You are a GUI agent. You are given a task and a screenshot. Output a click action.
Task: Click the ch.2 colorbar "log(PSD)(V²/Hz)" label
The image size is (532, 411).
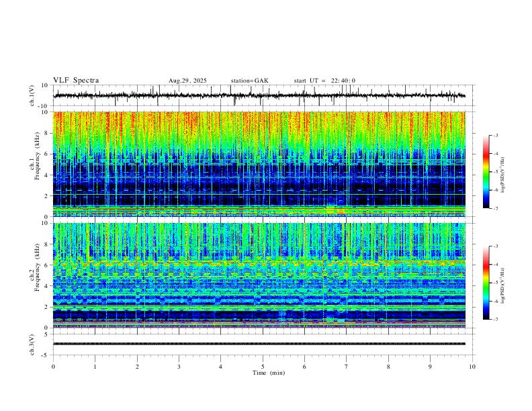pos(502,285)
